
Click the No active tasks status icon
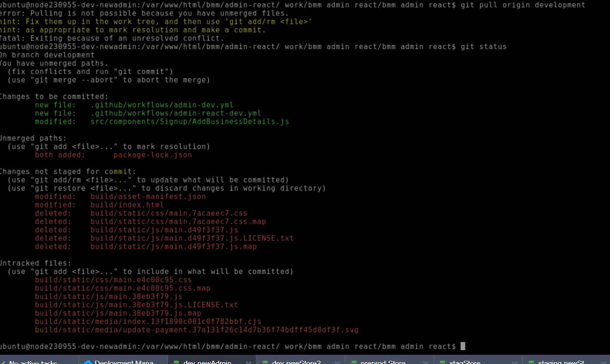tap(3, 363)
